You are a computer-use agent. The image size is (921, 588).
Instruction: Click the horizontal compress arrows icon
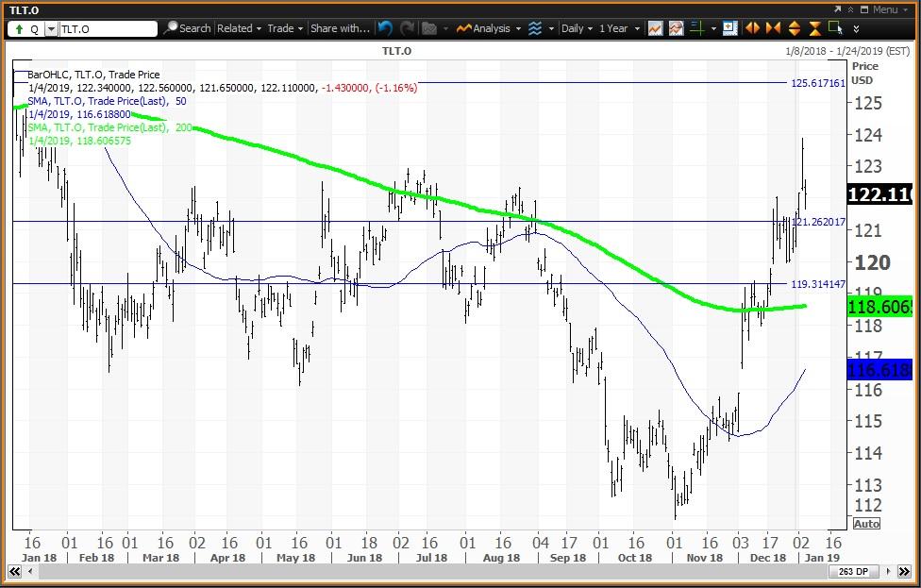coord(773,28)
